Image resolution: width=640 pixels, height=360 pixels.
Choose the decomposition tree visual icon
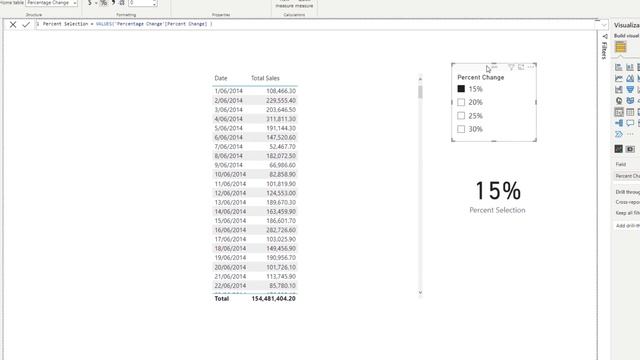coord(619,123)
